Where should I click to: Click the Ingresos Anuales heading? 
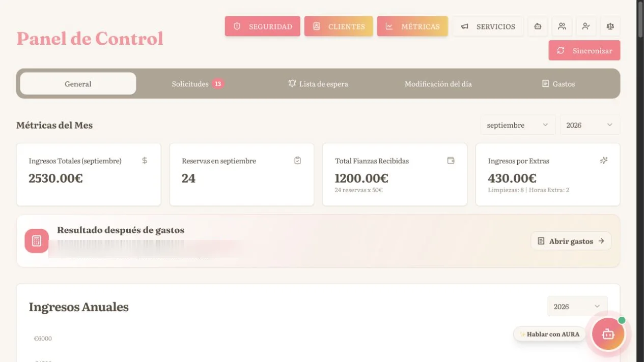[x=78, y=307]
